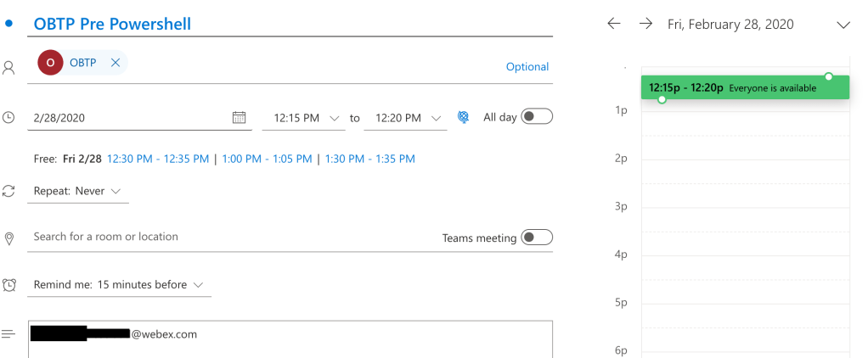The height and width of the screenshot is (358, 868).
Task: Go to next day with right arrow
Action: click(645, 25)
